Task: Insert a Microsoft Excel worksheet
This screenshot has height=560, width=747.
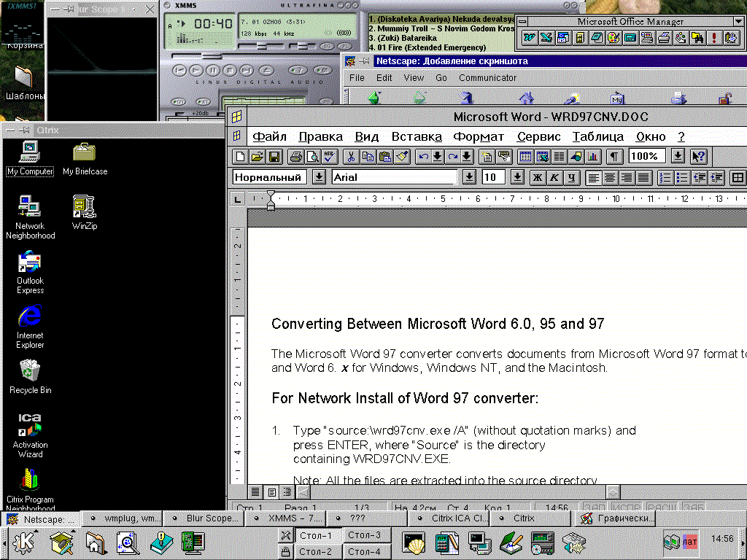Action: (542, 156)
